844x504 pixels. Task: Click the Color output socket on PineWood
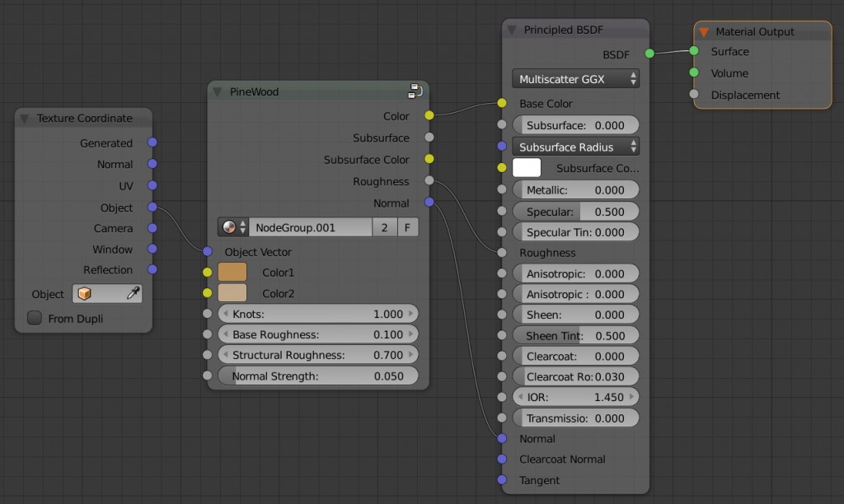pyautogui.click(x=427, y=116)
